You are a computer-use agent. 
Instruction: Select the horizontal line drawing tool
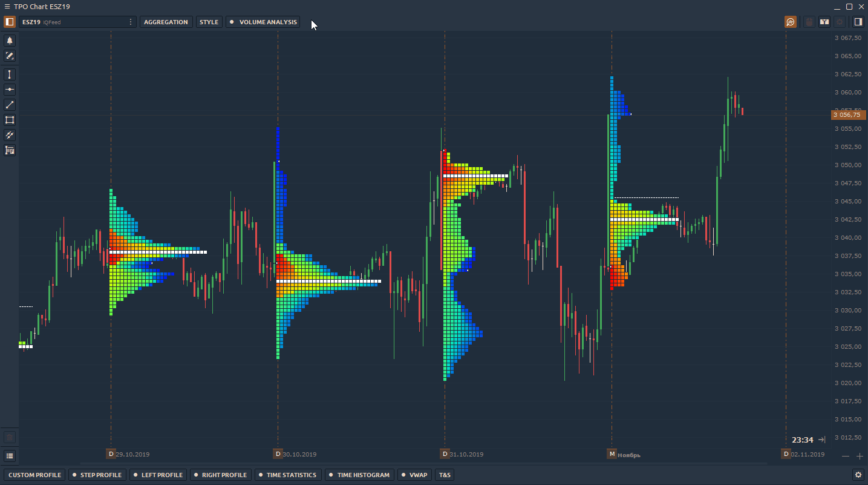[x=10, y=90]
